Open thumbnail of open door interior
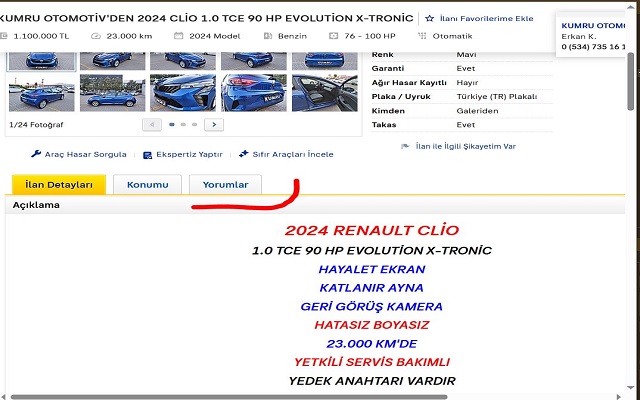The image size is (640, 400). coord(325,93)
